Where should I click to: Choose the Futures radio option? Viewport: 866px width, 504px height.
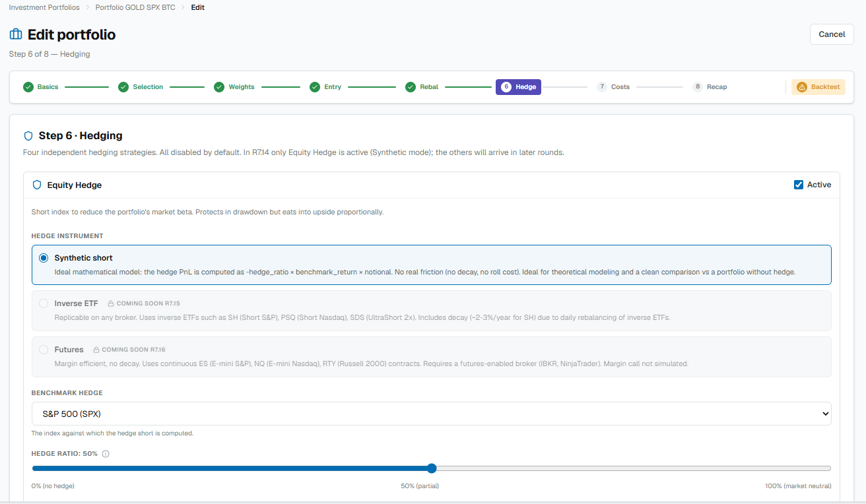[44, 350]
